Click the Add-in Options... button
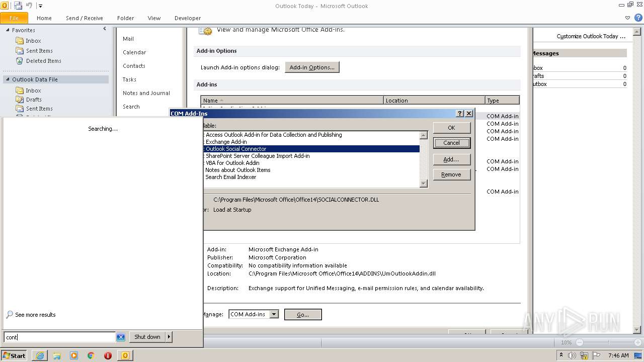Viewport: 644px width, 362px height. (312, 67)
